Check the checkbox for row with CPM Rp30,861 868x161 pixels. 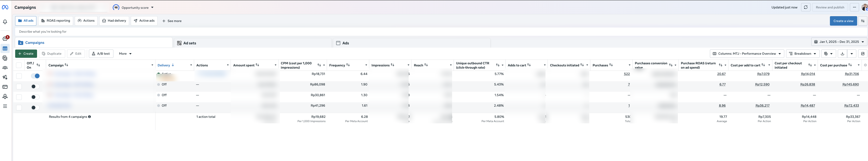click(19, 97)
